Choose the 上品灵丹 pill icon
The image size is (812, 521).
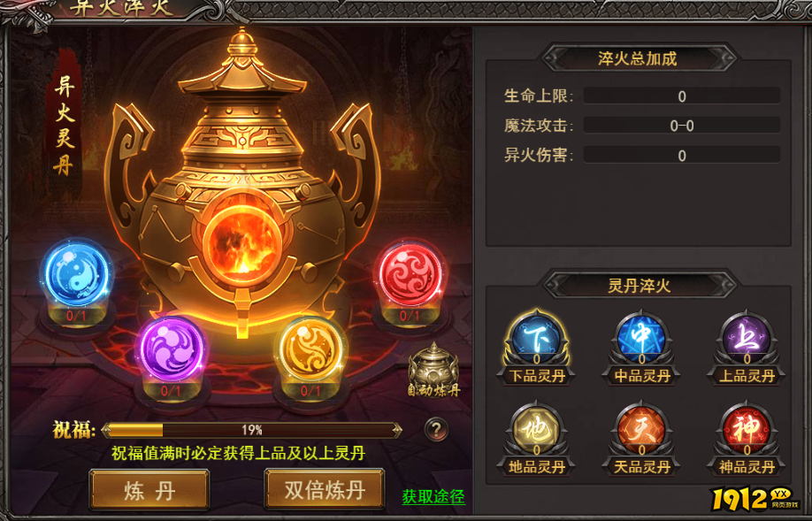click(747, 339)
